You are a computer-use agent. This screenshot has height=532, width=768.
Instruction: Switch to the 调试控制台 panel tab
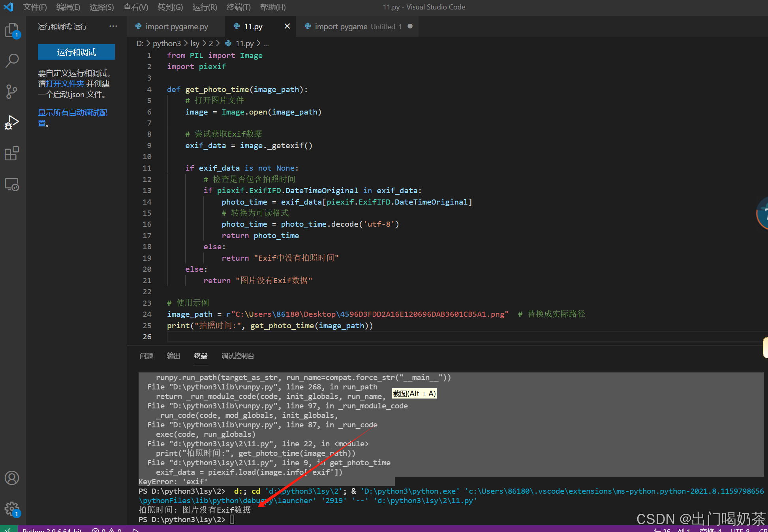point(238,356)
